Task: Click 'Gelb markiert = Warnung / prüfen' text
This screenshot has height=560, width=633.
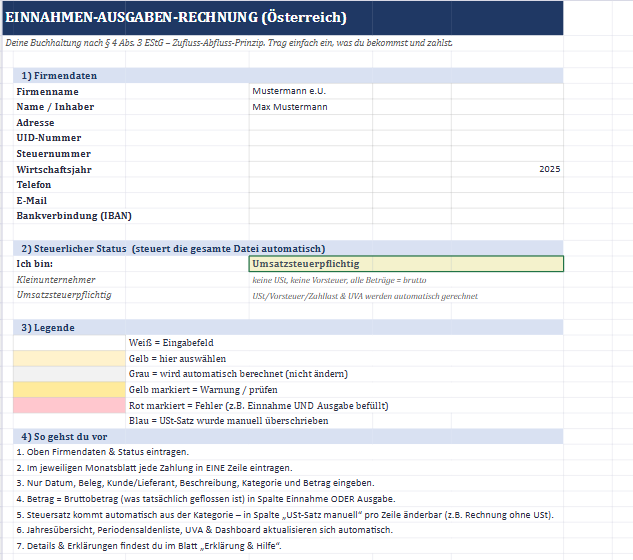Action: 203,390
